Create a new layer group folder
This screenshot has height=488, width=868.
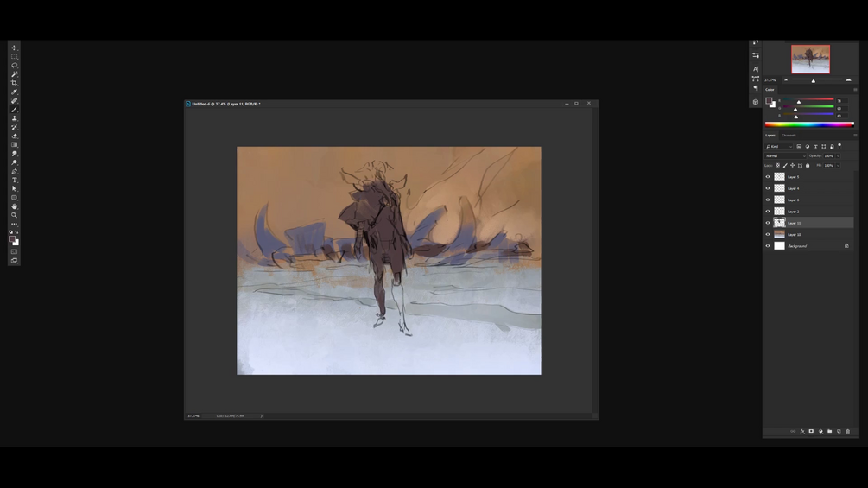point(830,432)
